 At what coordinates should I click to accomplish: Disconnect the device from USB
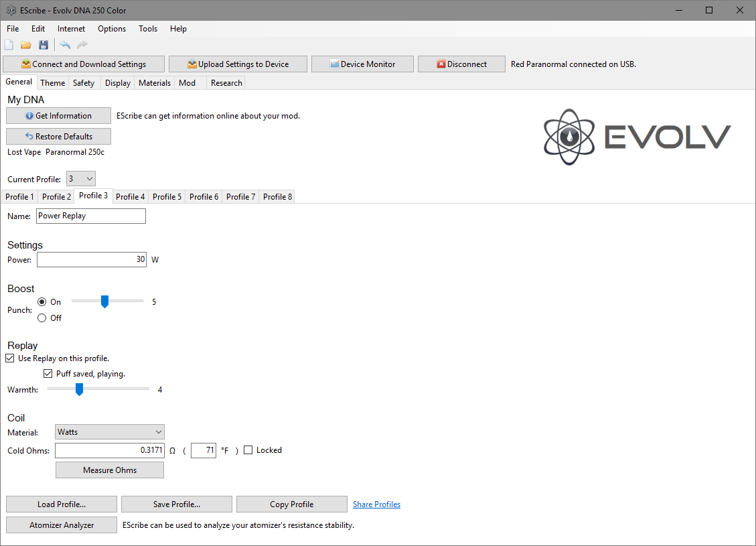(461, 64)
